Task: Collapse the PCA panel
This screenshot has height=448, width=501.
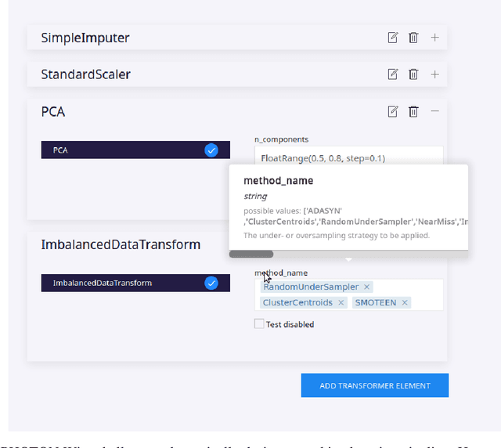Action: [435, 112]
